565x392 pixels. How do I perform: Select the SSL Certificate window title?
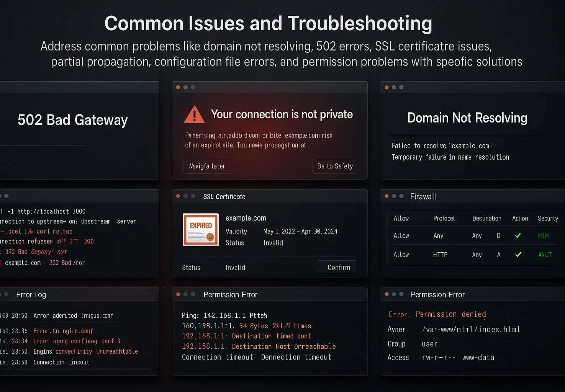pos(224,196)
